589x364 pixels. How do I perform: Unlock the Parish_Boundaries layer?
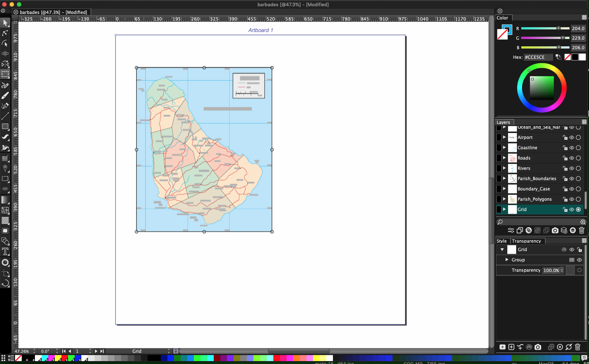(565, 178)
